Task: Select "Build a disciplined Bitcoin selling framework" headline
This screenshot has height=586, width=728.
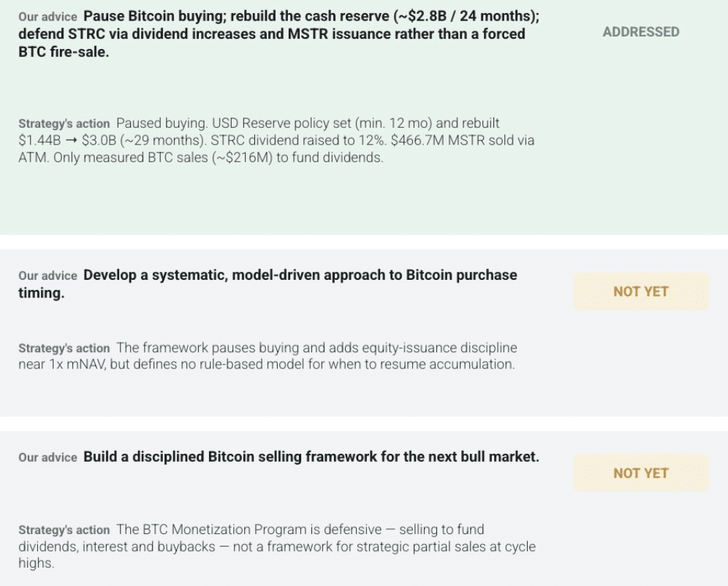Action: point(311,457)
